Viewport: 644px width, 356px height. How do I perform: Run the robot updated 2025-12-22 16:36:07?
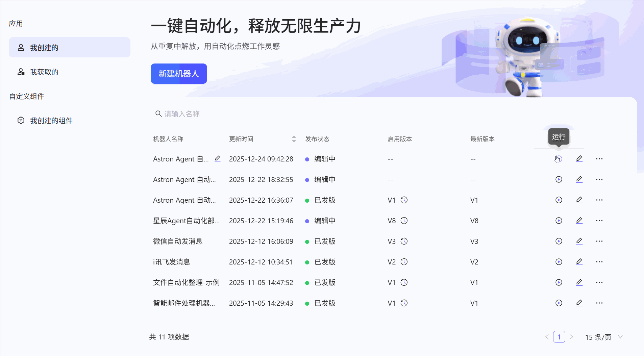click(x=559, y=200)
